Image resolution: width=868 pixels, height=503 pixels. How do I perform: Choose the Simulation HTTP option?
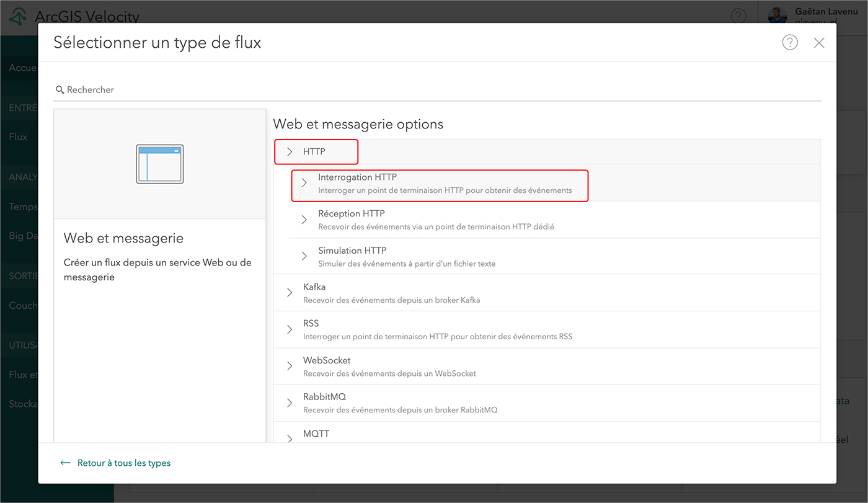click(x=352, y=251)
